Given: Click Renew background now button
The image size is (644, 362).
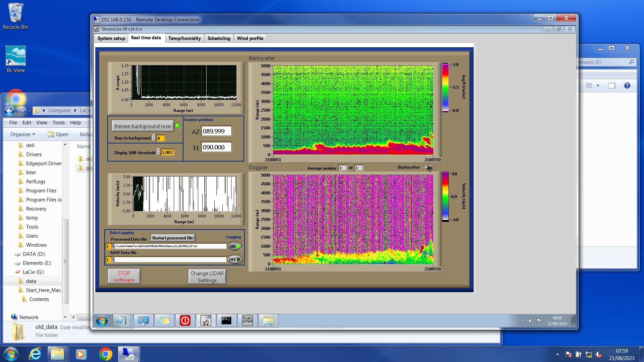Looking at the screenshot, I should click(x=143, y=126).
